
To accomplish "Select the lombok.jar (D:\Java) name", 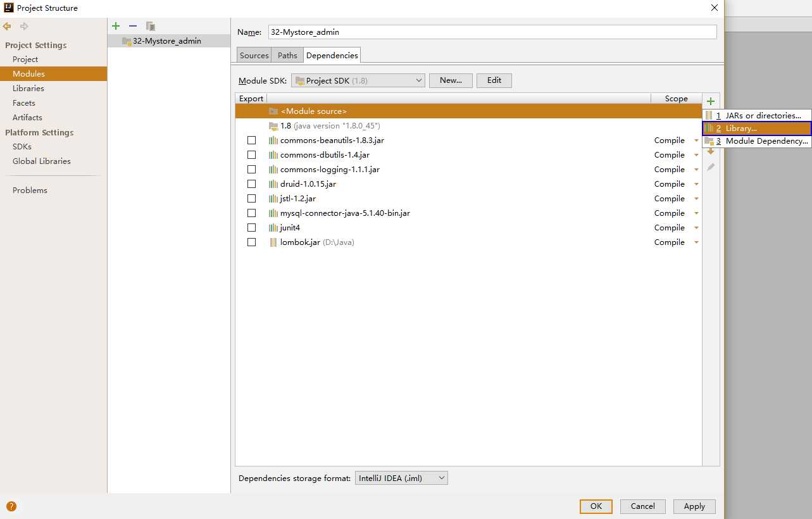I will 317,242.
